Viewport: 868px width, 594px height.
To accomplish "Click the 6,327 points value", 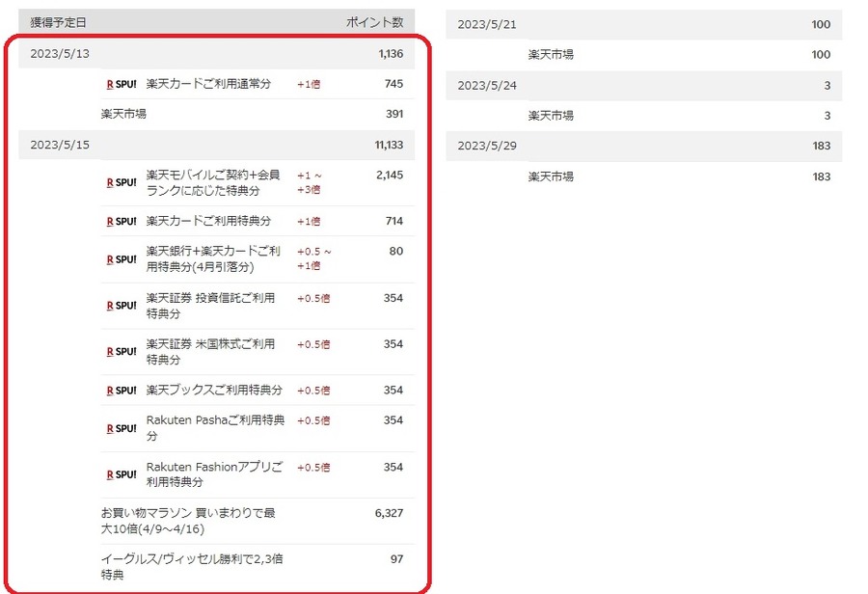I will click(390, 513).
